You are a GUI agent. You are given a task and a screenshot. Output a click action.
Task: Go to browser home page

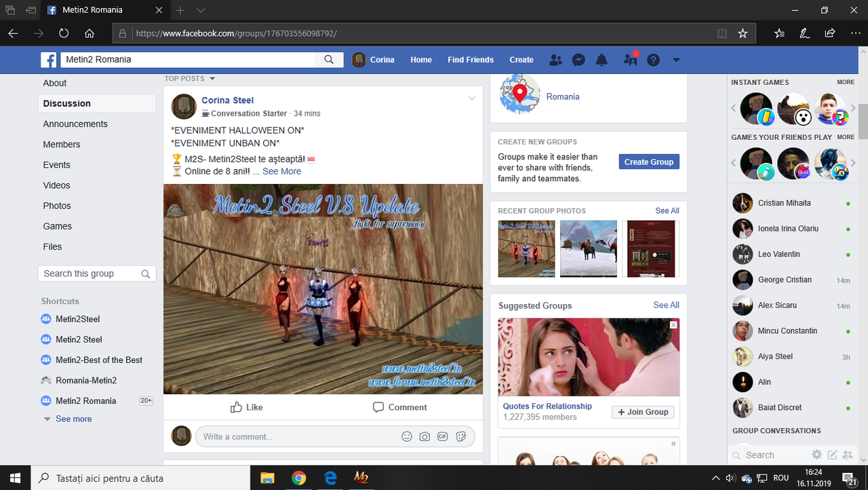pyautogui.click(x=90, y=33)
